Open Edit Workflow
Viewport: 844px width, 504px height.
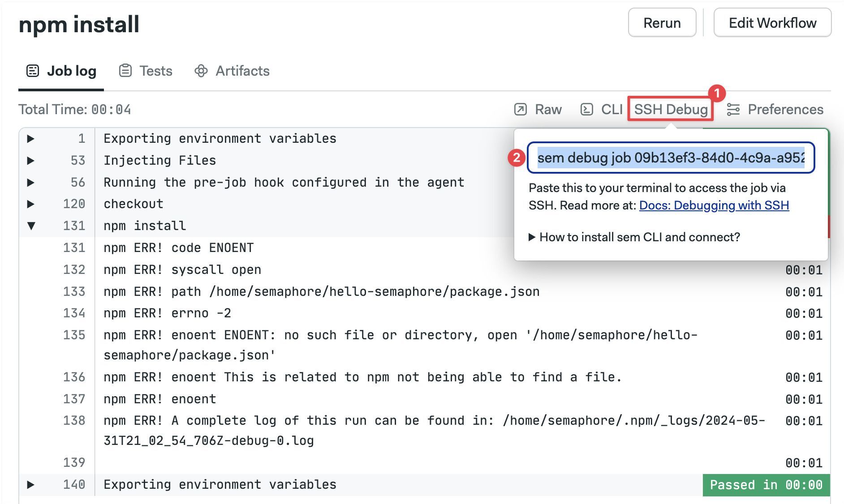coord(772,23)
